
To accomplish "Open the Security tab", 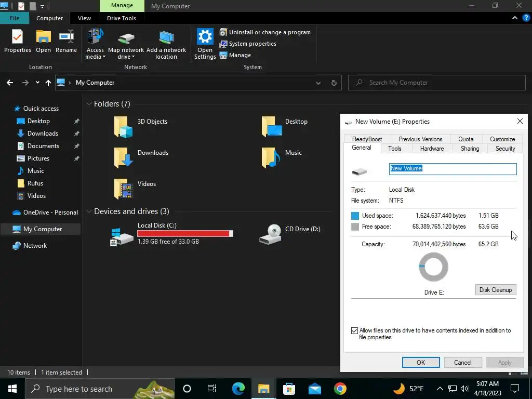I will click(x=505, y=149).
